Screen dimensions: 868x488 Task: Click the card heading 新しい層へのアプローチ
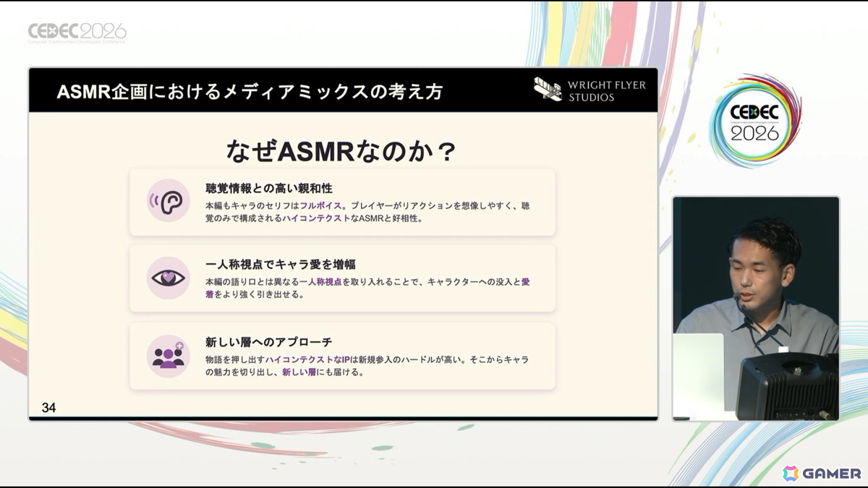coord(268,342)
